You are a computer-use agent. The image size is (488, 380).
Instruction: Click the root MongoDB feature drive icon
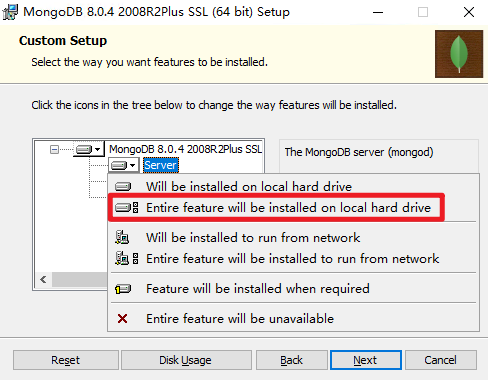[x=84, y=149]
